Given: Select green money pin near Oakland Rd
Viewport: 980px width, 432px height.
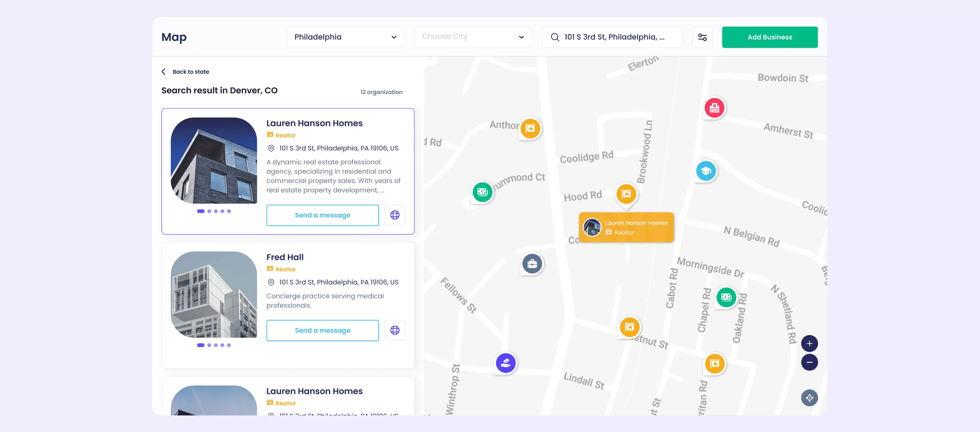Looking at the screenshot, I should pos(726,297).
